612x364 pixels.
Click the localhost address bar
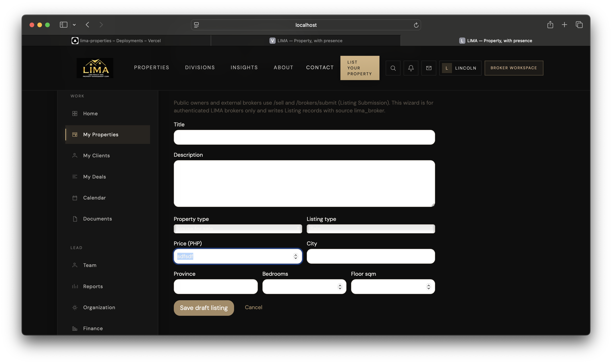[x=306, y=25]
